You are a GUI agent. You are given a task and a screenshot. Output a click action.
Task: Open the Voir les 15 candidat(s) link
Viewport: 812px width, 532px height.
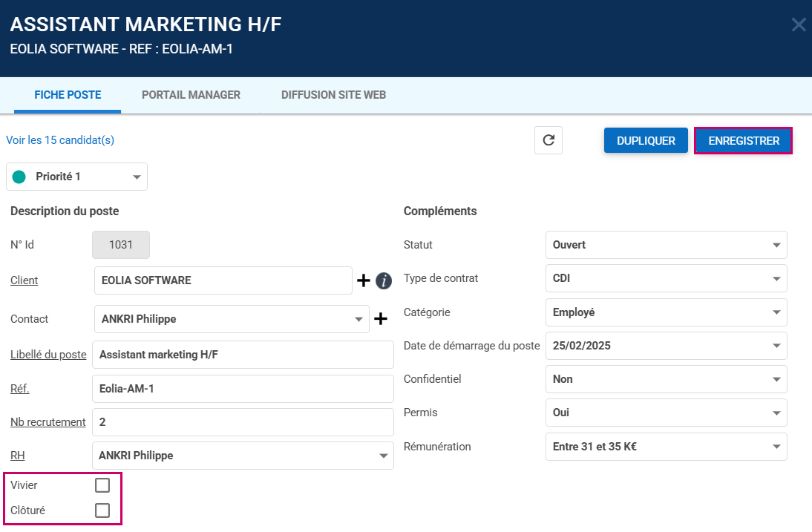click(60, 140)
